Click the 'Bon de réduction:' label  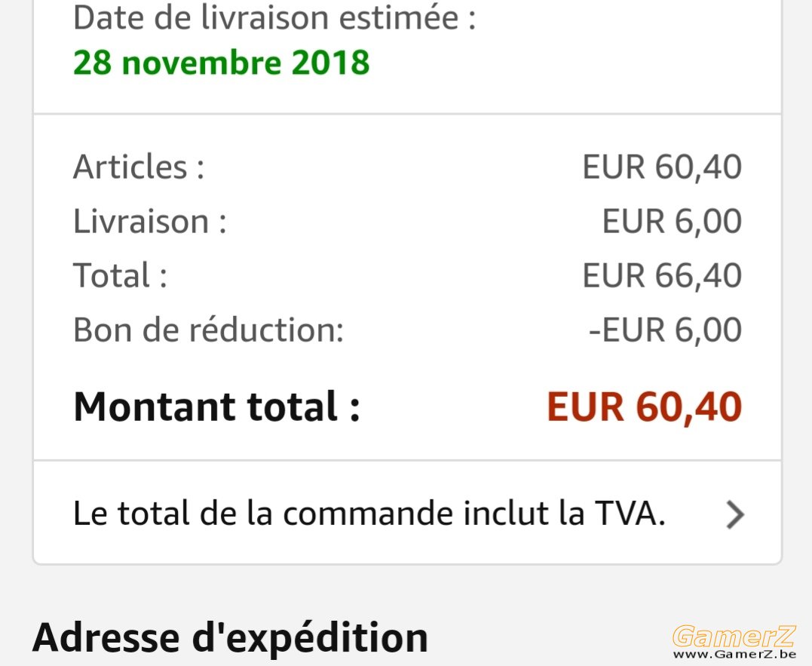(209, 330)
